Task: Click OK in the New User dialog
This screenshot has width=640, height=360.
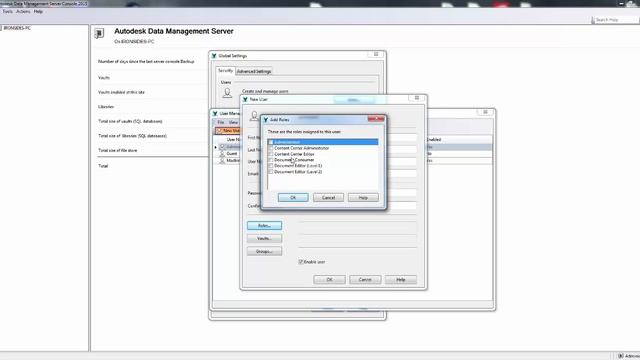Action: coord(329,280)
